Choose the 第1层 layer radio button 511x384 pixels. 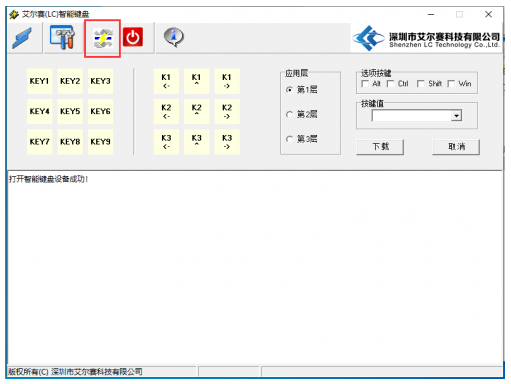289,90
